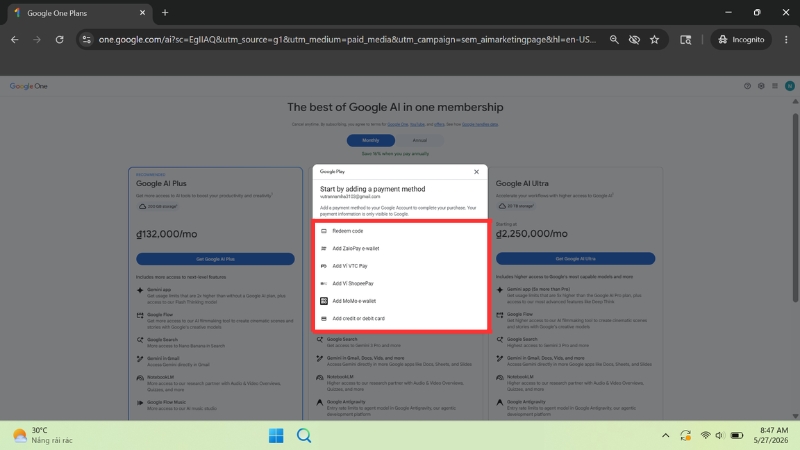The width and height of the screenshot is (800, 450).
Task: Open Google One help icon
Action: (747, 86)
